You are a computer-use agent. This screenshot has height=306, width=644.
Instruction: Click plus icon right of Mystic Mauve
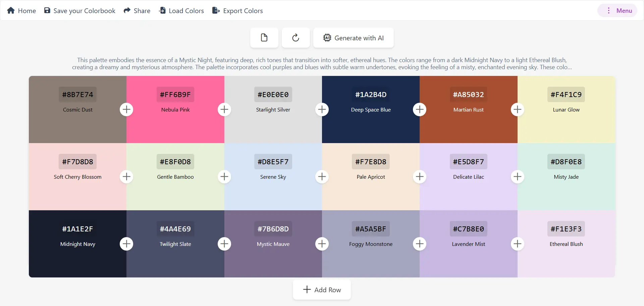[x=322, y=244]
